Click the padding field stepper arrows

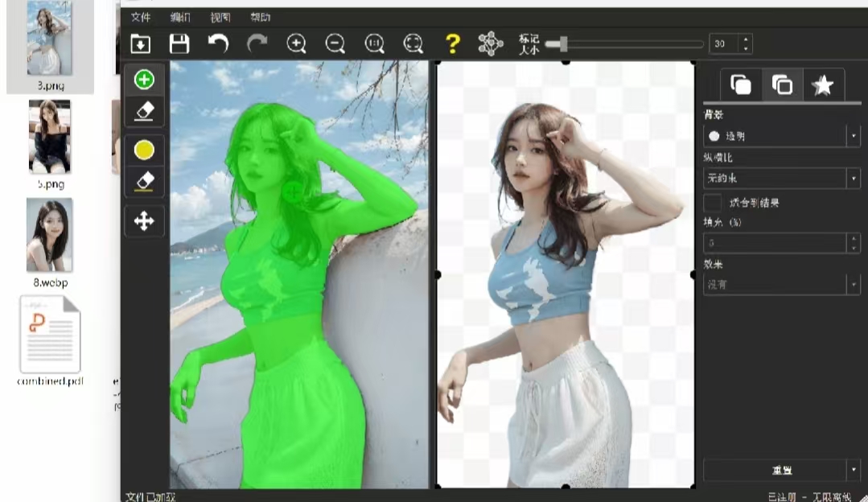[x=854, y=242]
